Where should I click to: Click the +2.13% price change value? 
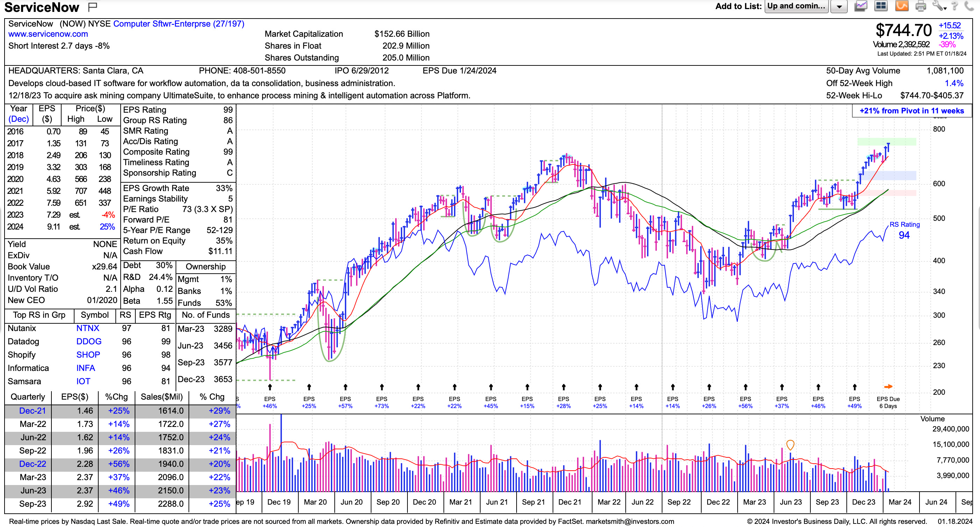pyautogui.click(x=951, y=36)
